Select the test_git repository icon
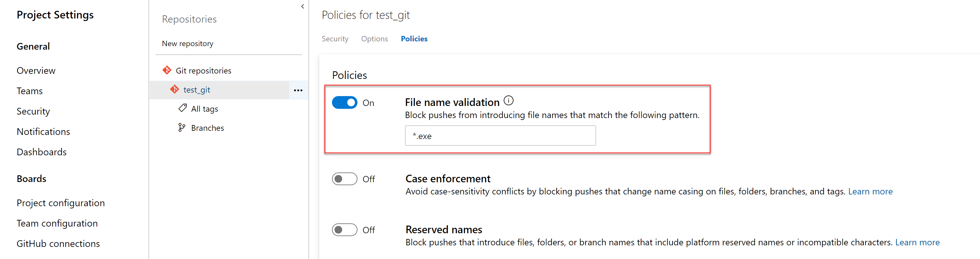980x259 pixels. coord(175,90)
